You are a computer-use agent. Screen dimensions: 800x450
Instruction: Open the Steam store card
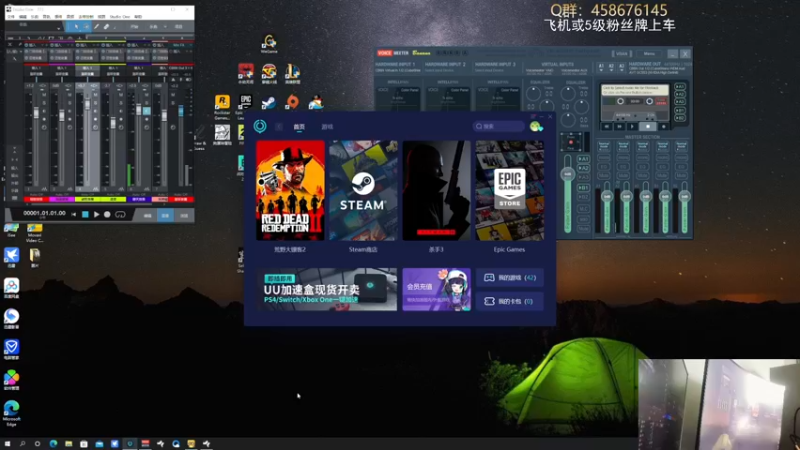click(363, 190)
